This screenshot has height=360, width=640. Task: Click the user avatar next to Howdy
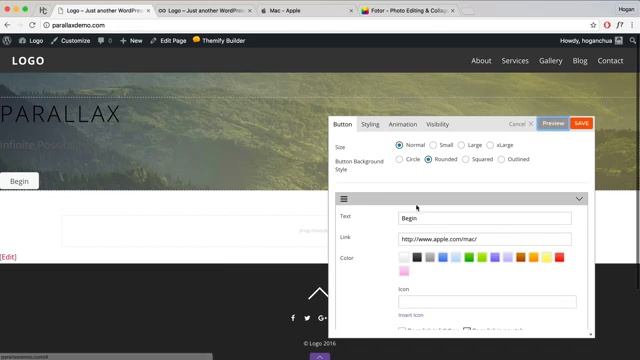(619, 40)
